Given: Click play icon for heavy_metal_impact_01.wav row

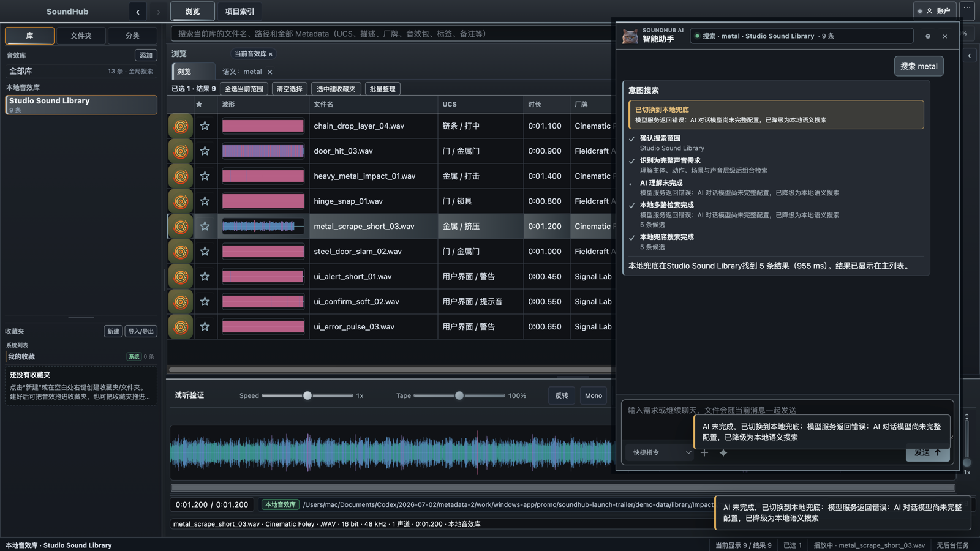Looking at the screenshot, I should tap(181, 176).
